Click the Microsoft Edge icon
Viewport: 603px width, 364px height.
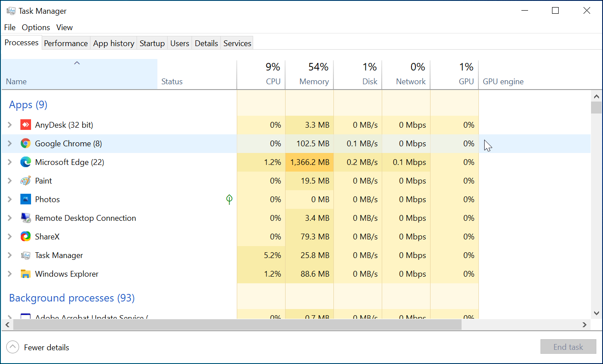click(26, 162)
